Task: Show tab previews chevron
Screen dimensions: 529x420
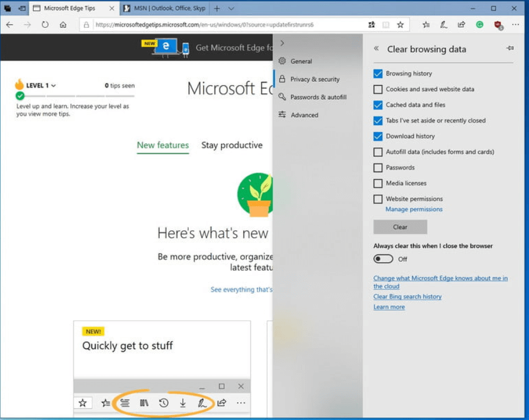Action: click(x=231, y=9)
